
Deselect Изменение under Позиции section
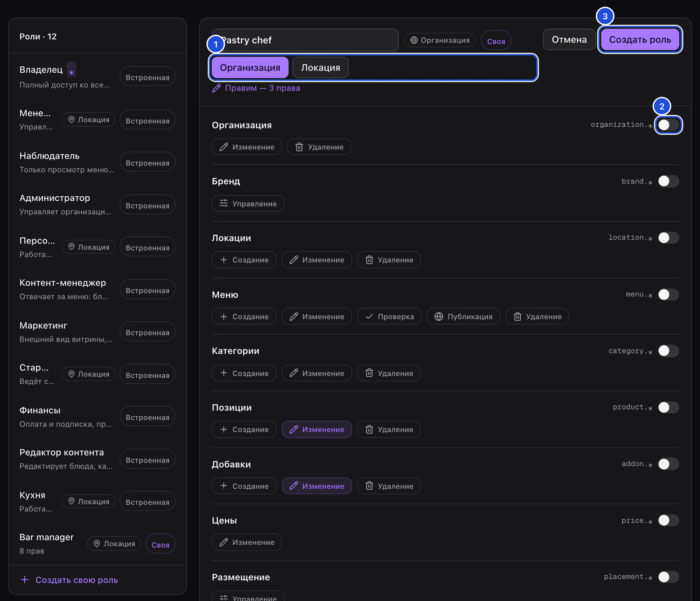(317, 429)
